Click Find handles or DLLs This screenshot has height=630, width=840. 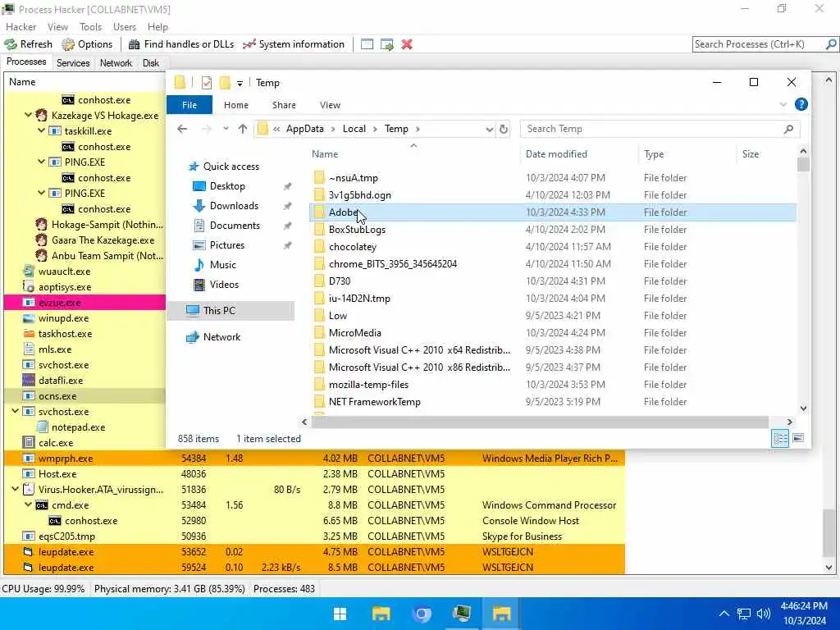coord(181,44)
